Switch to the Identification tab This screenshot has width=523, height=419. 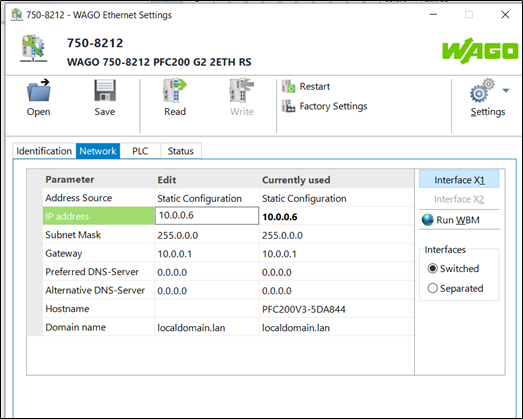pyautogui.click(x=44, y=151)
